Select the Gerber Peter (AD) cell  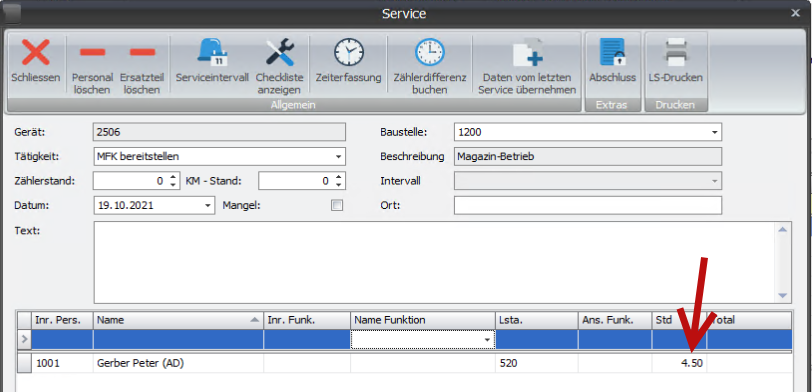[178, 364]
